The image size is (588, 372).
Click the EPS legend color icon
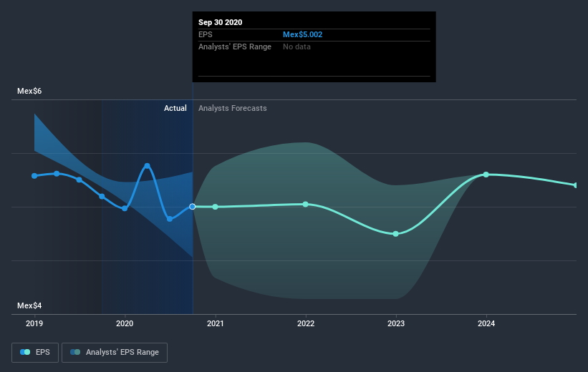pyautogui.click(x=25, y=352)
